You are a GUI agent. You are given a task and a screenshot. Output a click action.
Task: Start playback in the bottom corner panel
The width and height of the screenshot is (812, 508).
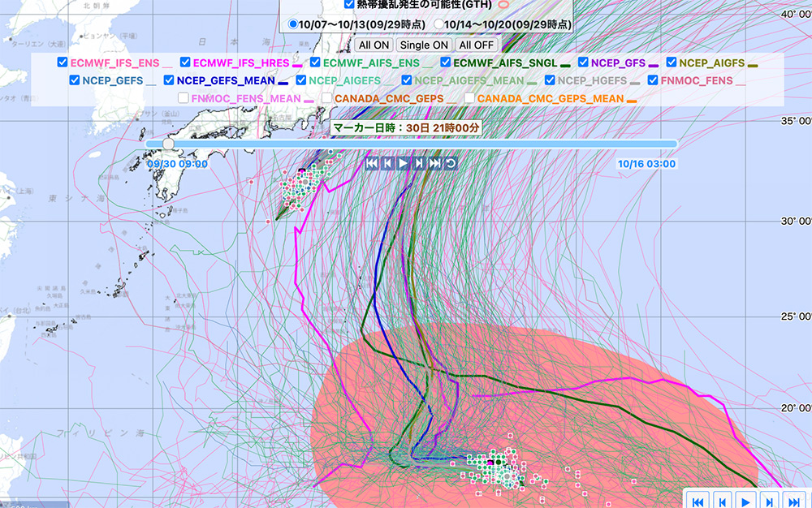[x=745, y=502]
